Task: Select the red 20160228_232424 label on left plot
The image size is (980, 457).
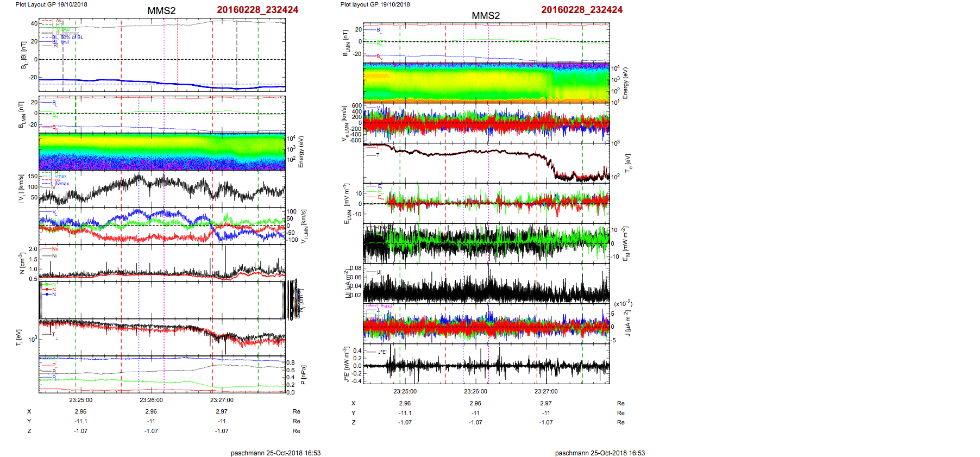Action: click(257, 10)
